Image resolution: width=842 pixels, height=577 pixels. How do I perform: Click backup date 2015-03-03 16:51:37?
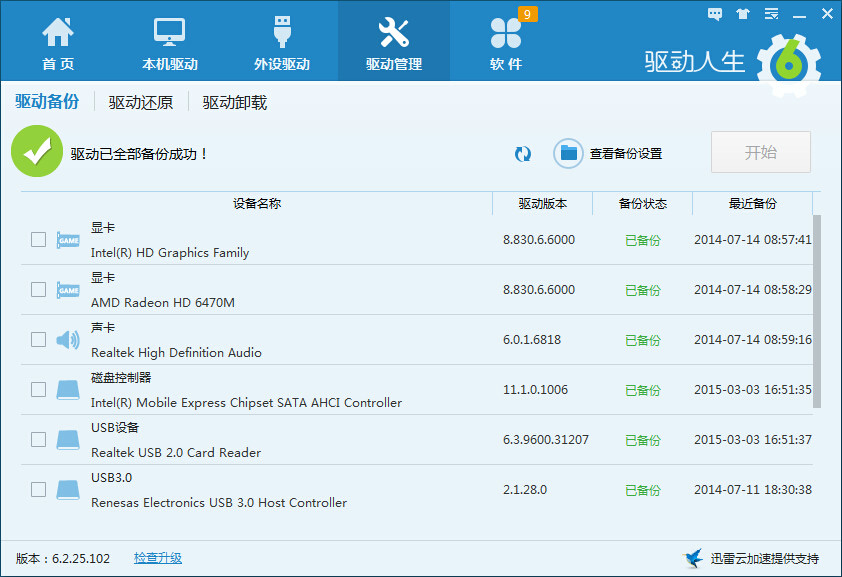coord(752,440)
